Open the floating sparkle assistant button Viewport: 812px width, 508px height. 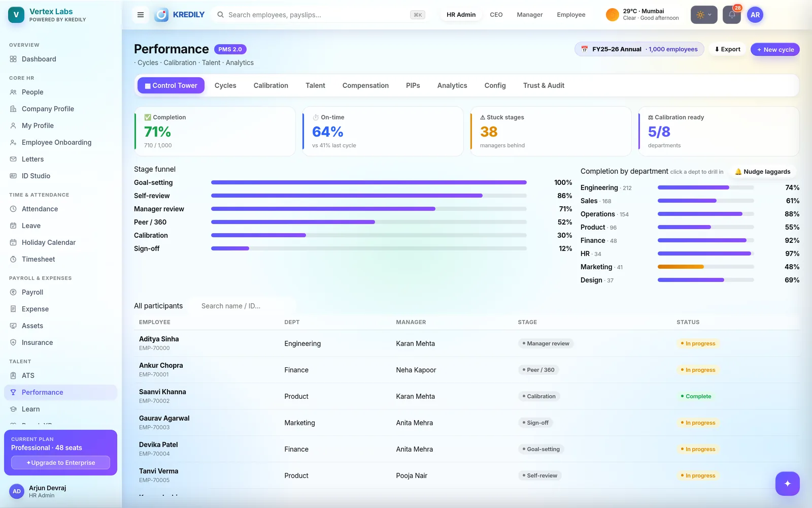click(x=788, y=484)
